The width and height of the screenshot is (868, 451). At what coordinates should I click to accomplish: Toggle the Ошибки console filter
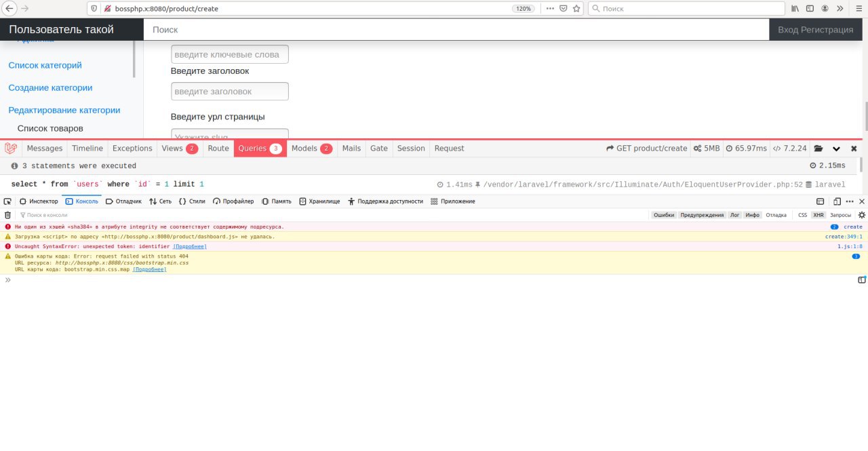tap(664, 214)
